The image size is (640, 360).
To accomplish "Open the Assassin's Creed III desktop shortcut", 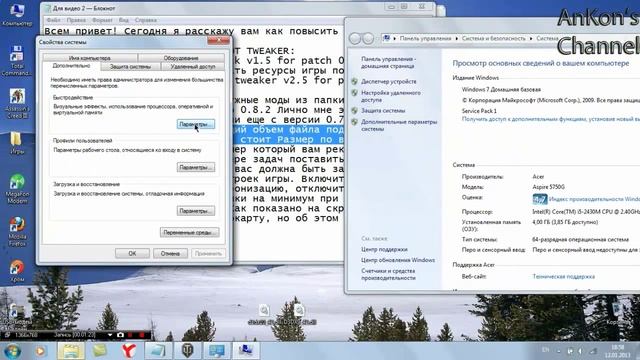I will click(x=17, y=104).
